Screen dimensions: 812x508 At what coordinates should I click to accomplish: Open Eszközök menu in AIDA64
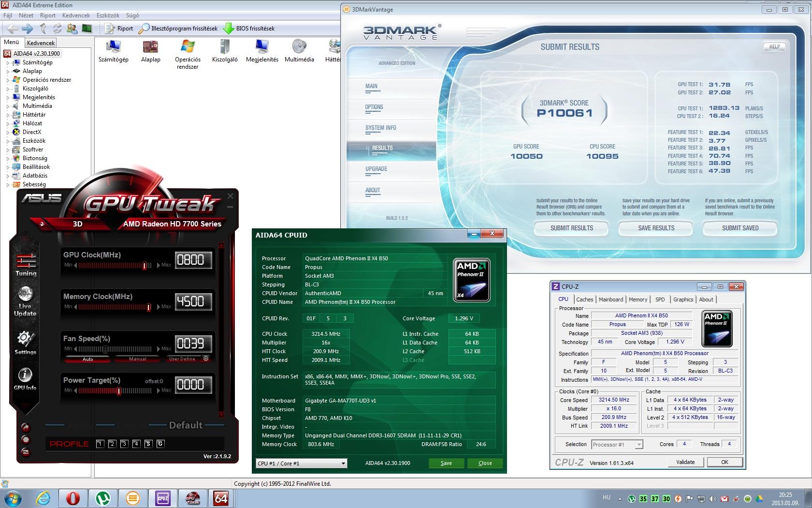[x=108, y=15]
